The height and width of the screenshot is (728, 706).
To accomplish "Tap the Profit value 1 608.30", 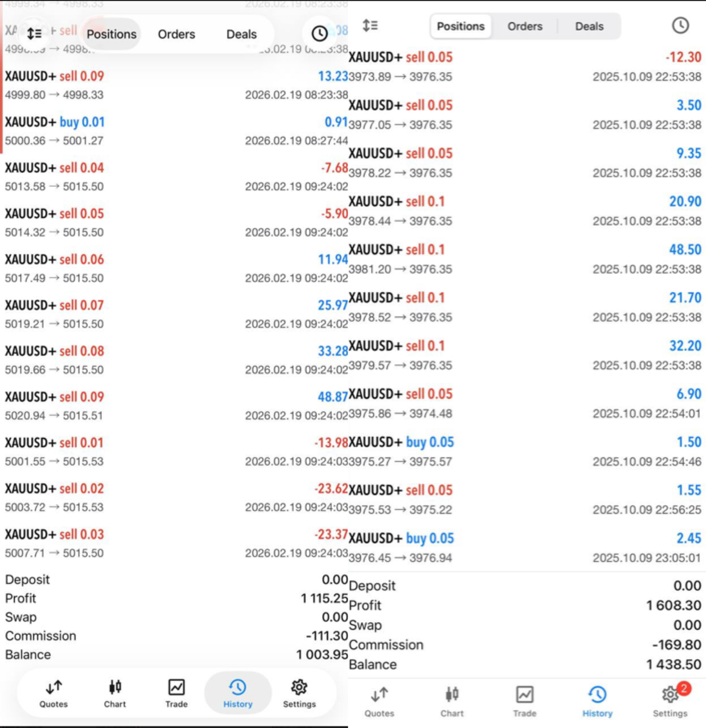I will 674,605.
